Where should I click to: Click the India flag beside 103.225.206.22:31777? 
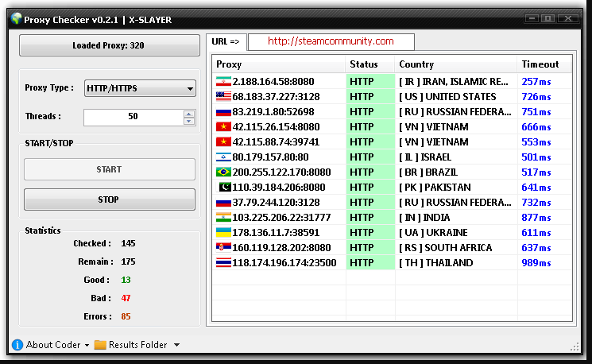[223, 218]
